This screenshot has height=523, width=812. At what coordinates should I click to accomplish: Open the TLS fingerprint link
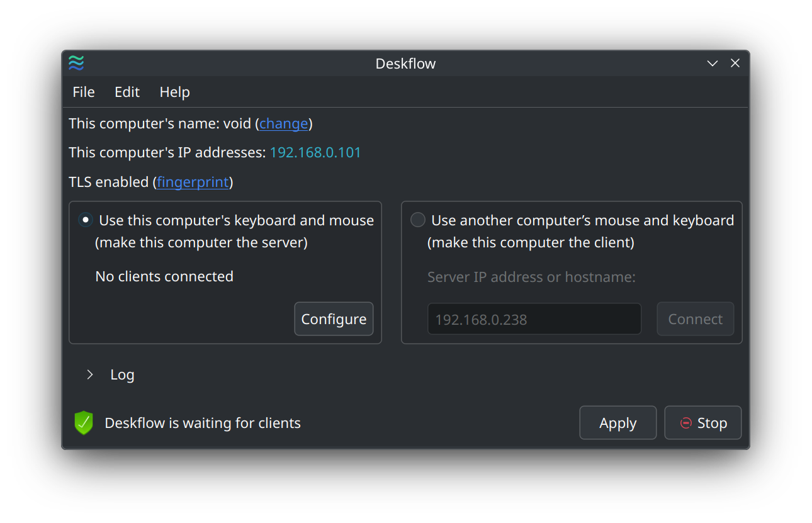point(193,183)
